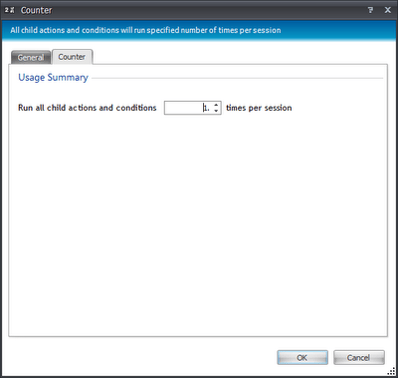This screenshot has height=378, width=398.
Task: Select the Counter tab
Action: coord(72,57)
